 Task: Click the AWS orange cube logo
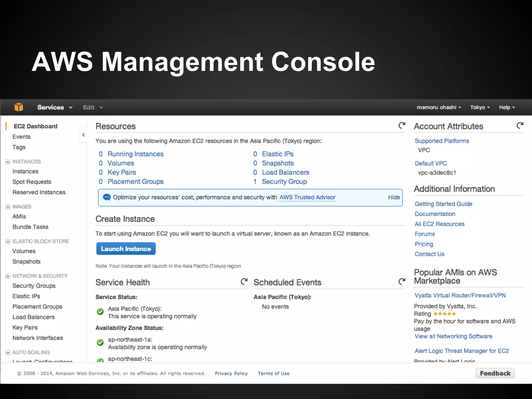point(19,107)
